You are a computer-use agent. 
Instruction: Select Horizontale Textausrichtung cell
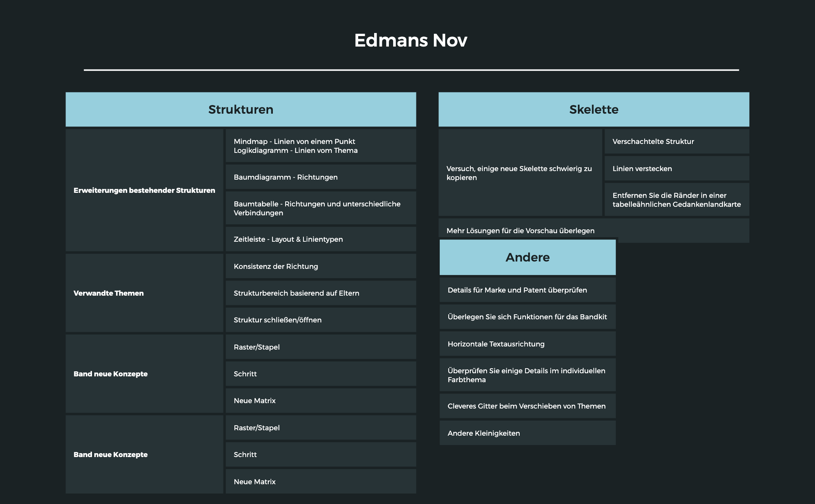tap(527, 344)
